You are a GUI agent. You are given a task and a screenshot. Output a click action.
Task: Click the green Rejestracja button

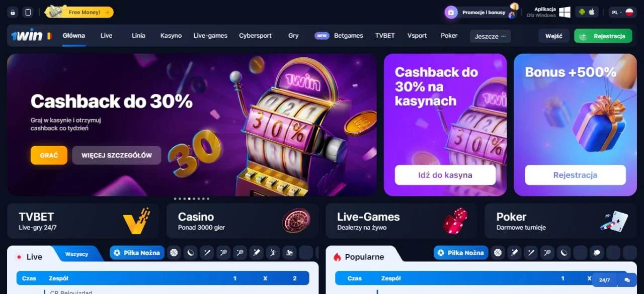(x=603, y=36)
